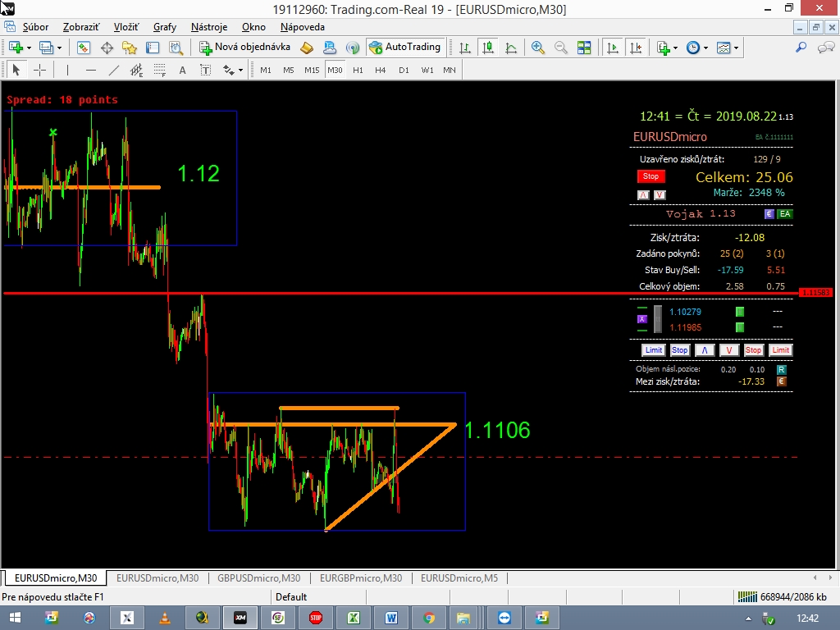This screenshot has height=630, width=840.
Task: Click the red Limit sell button
Action: [781, 349]
